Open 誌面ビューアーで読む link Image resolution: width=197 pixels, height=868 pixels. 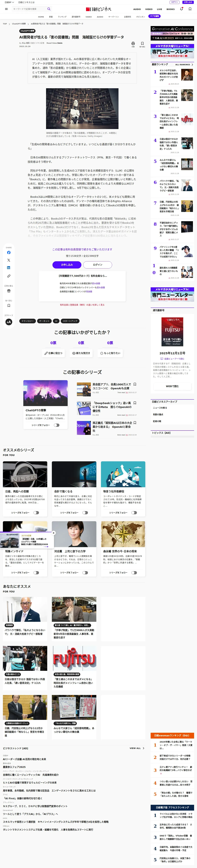(x=172, y=359)
